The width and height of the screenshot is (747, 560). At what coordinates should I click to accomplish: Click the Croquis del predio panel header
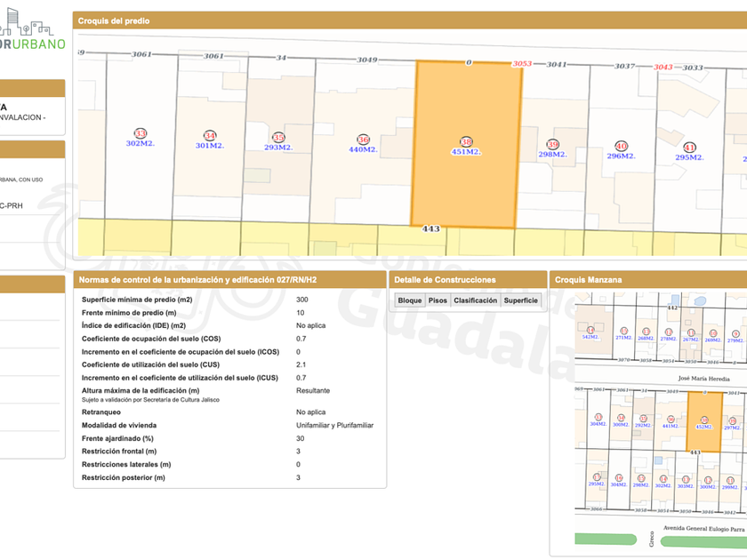coord(114,20)
